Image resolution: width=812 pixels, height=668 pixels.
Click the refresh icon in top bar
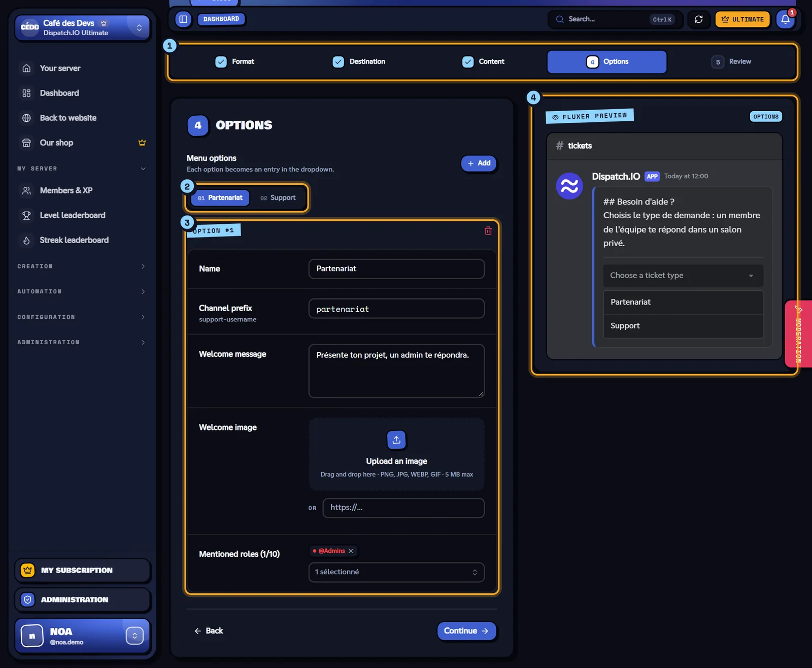(699, 19)
